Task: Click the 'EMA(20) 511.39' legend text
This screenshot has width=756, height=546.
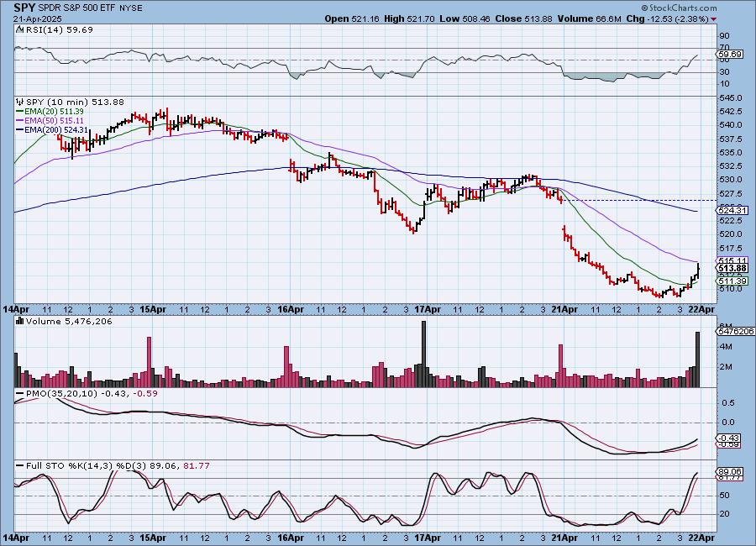Action: 54,112
